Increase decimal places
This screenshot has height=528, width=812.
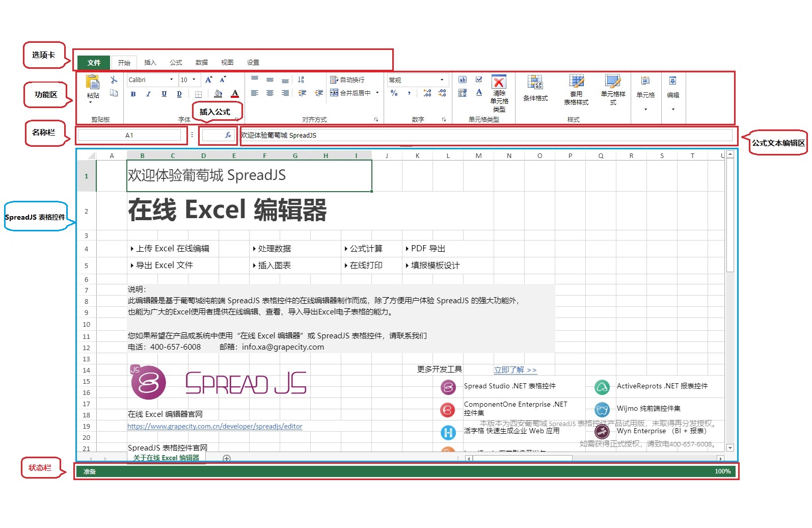(427, 93)
